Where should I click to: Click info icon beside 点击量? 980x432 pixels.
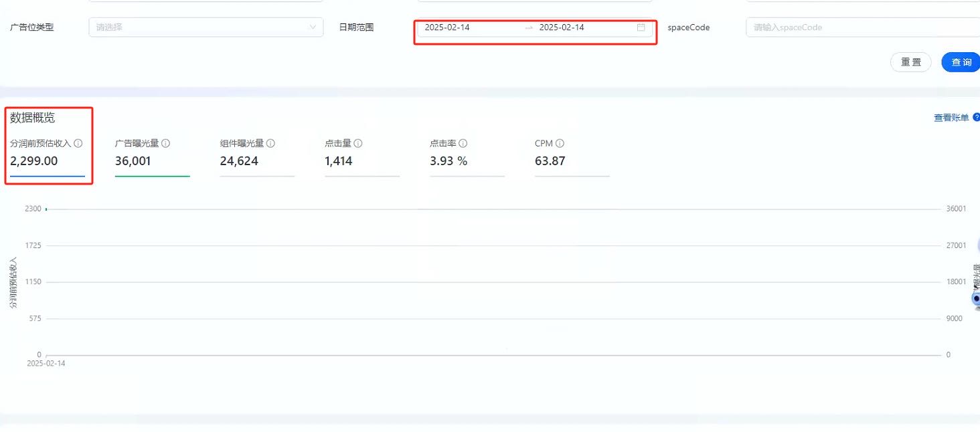tap(358, 143)
